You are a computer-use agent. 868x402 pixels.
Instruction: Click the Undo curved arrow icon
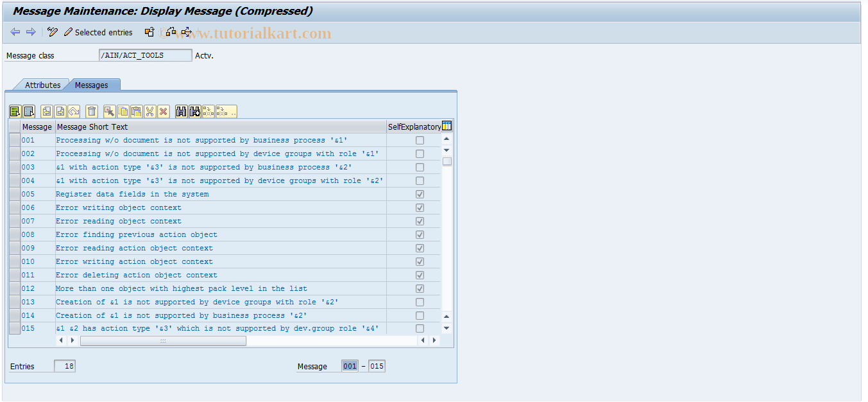[74, 112]
